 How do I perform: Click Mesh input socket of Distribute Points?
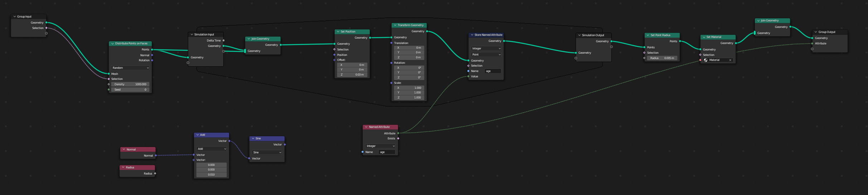108,74
